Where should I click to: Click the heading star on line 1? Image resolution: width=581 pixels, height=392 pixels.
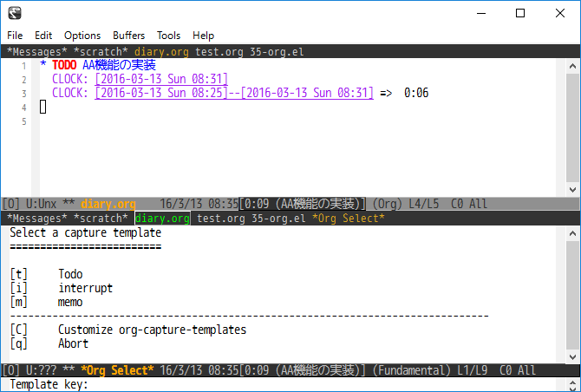point(43,64)
